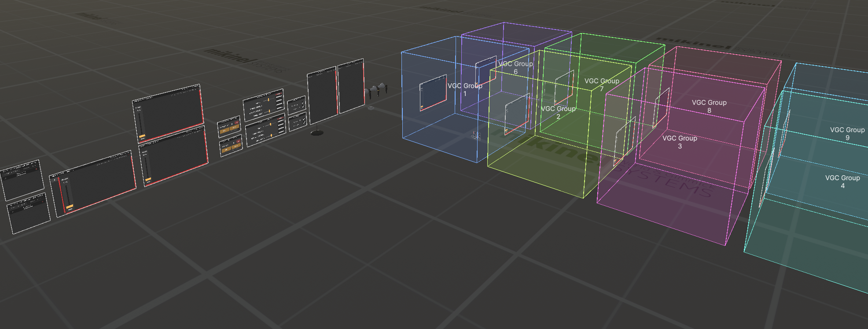Toggle the top checkbox in the lower checkbox panel
The height and width of the screenshot is (329, 868).
[x=304, y=119]
